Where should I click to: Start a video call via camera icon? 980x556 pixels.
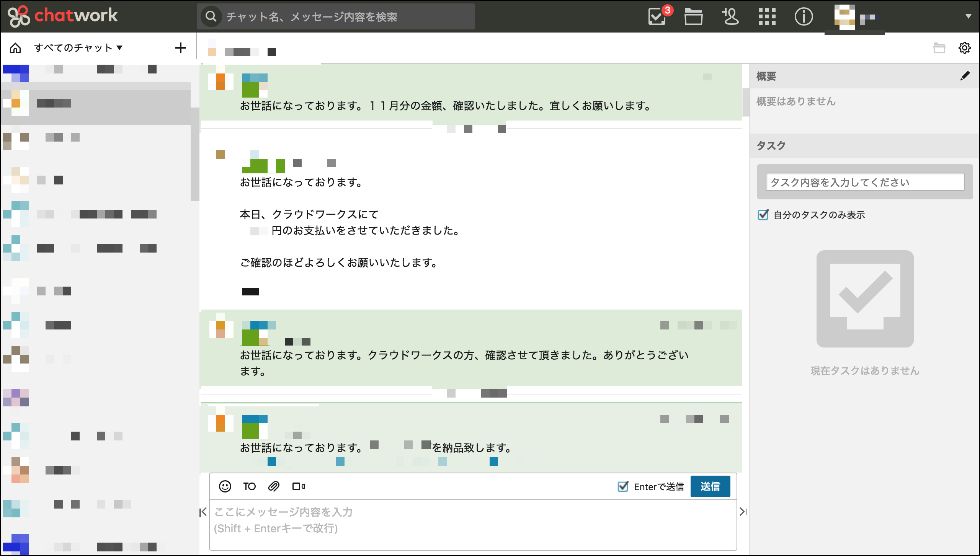click(298, 486)
